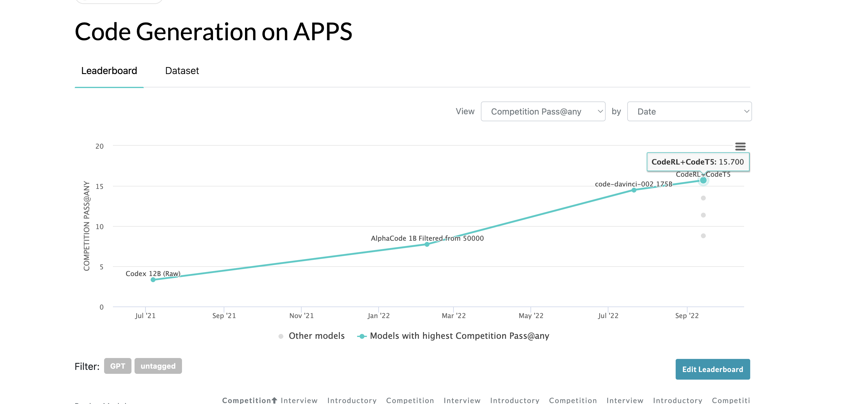The height and width of the screenshot is (404, 868).
Task: Click the highlighted CodeRL+CodeT5 data point
Action: 703,180
